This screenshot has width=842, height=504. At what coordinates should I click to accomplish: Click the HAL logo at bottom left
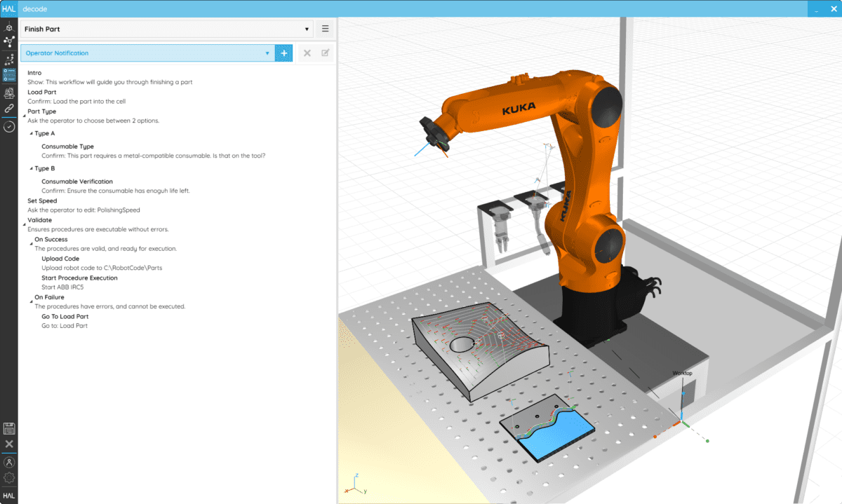coord(9,496)
